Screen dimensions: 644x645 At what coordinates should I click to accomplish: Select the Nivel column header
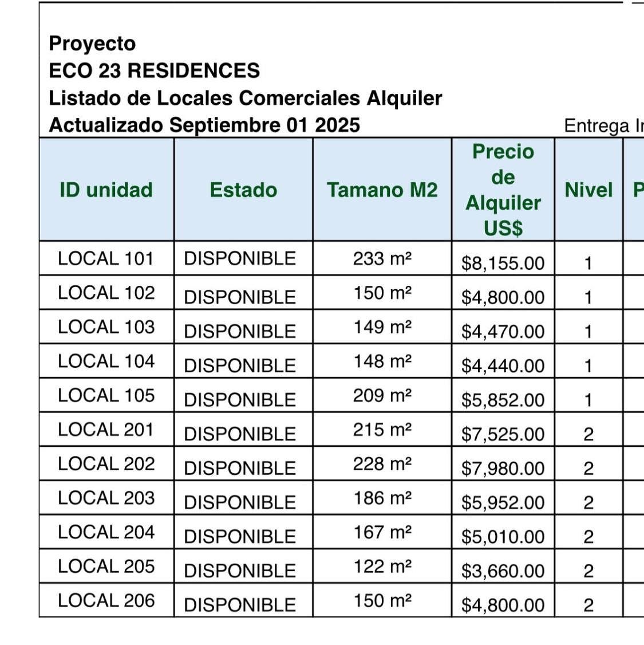click(x=588, y=190)
